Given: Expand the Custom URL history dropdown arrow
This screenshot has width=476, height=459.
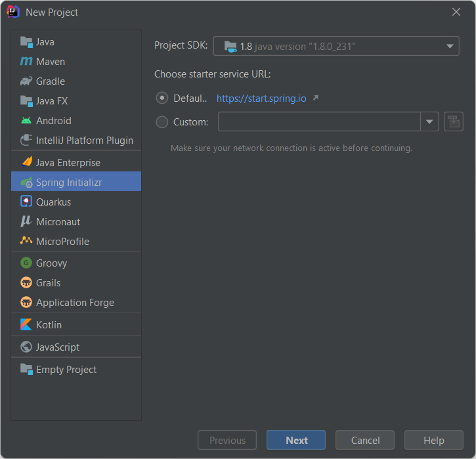Looking at the screenshot, I should pyautogui.click(x=429, y=122).
